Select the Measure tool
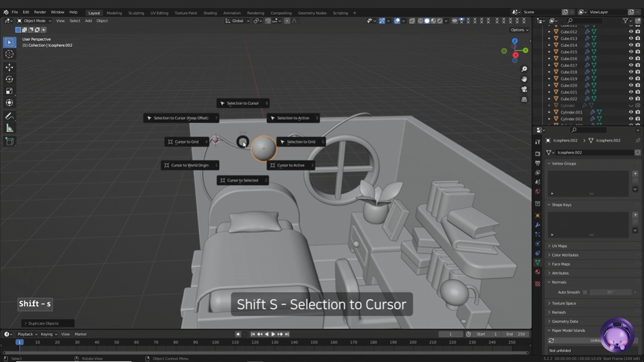644x362 pixels. pos(9,129)
